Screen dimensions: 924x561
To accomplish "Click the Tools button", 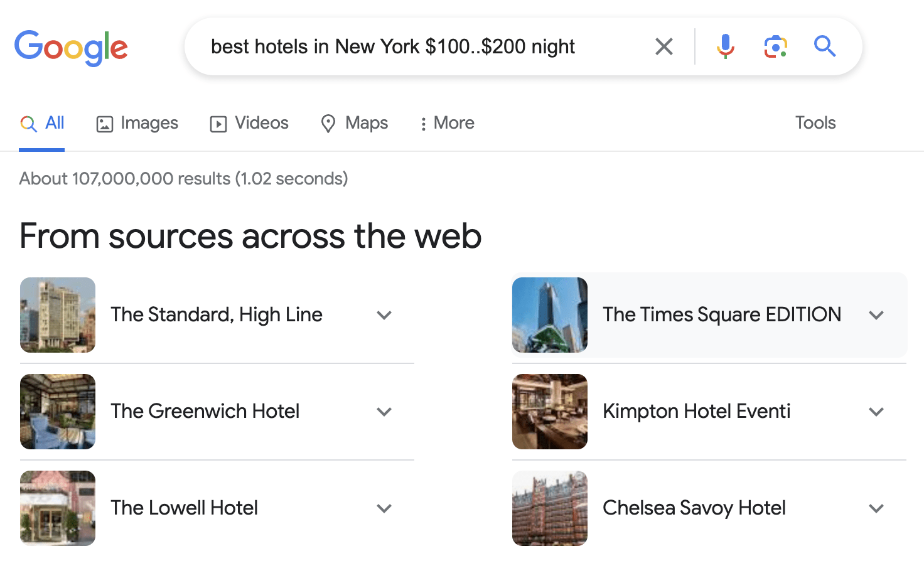I will (815, 123).
